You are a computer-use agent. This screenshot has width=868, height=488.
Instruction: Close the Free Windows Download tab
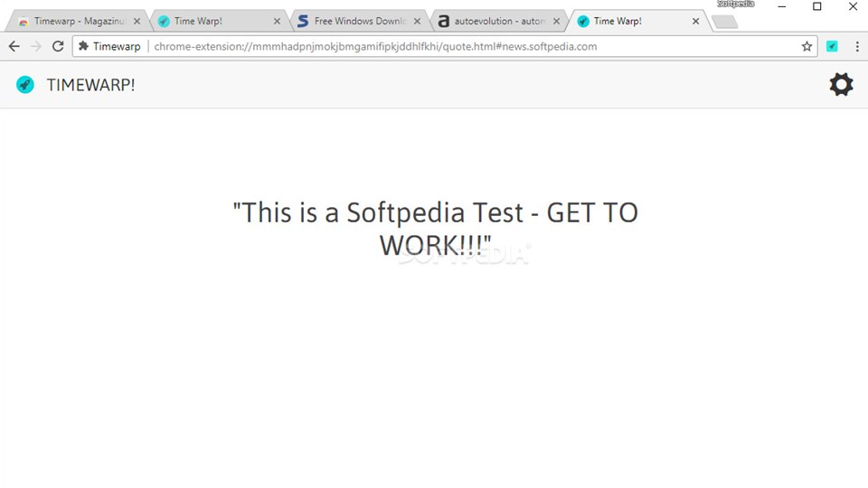click(417, 21)
